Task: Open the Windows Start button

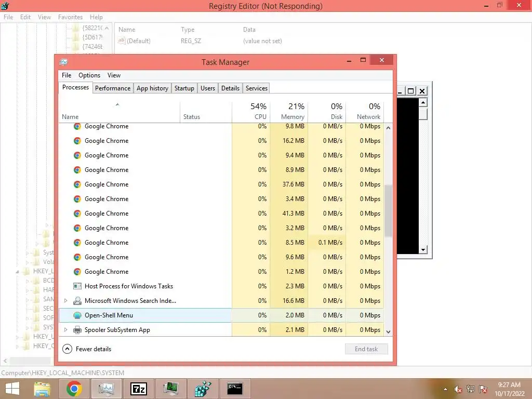Action: [12, 389]
